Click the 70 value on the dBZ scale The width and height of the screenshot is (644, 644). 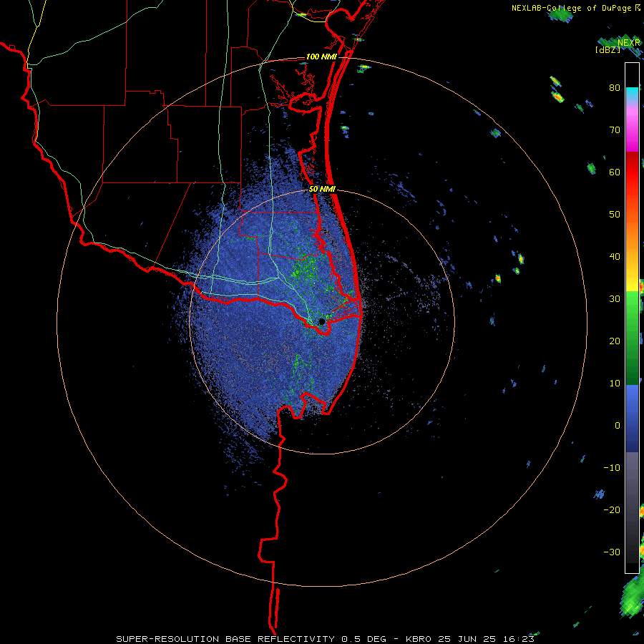tap(615, 130)
